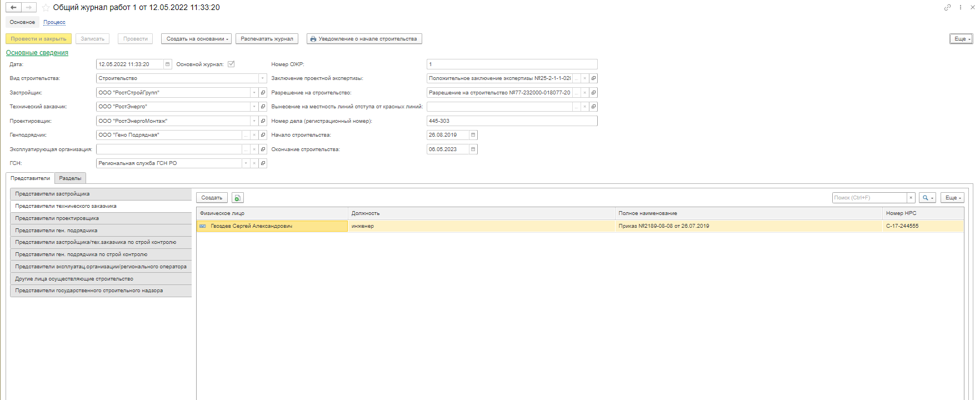Open Технический заказчик record via open icon
980x400 pixels.
coord(263,107)
